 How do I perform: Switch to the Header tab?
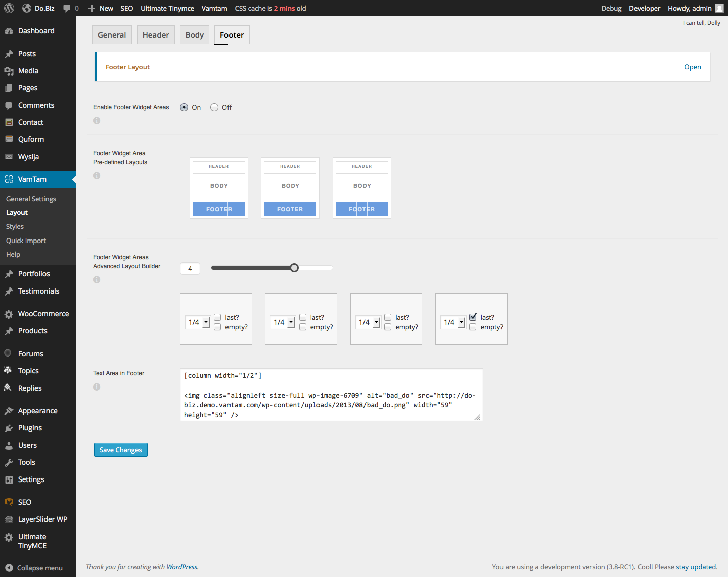click(x=156, y=34)
